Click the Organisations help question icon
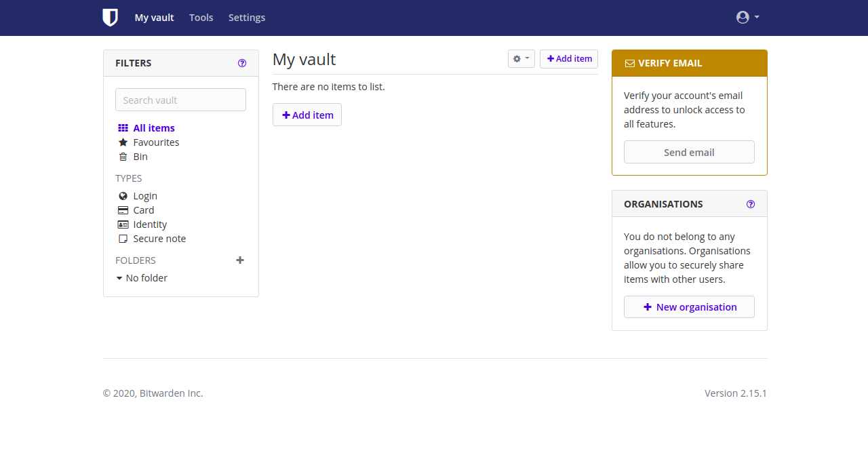 751,204
